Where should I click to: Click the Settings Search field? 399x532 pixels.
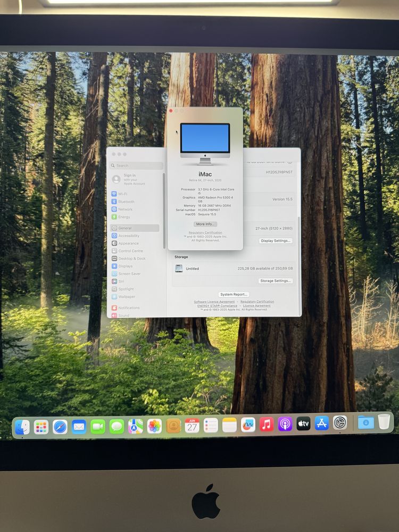(136, 165)
